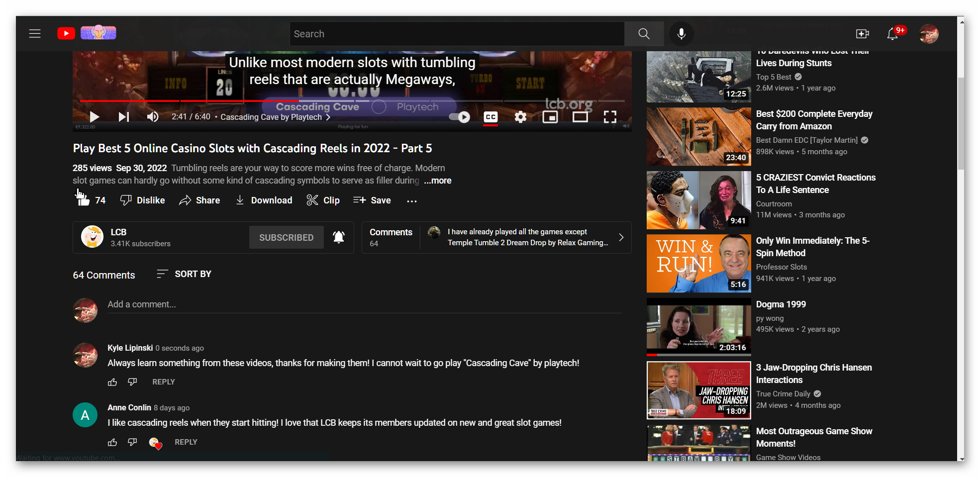Viewport: 980px width, 477px height.
Task: Open the notifications bell
Action: (x=892, y=34)
